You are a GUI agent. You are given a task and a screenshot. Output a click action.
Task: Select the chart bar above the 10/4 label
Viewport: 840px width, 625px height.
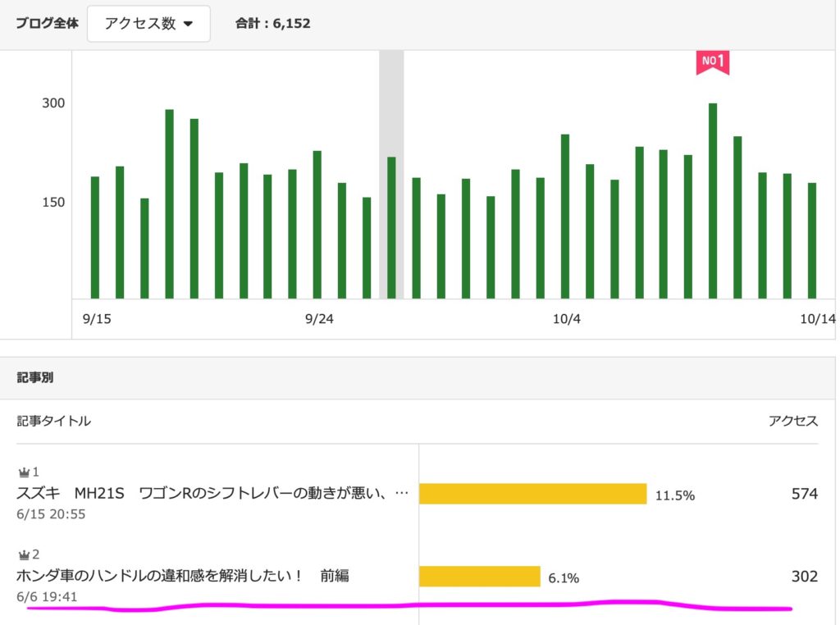pyautogui.click(x=565, y=217)
